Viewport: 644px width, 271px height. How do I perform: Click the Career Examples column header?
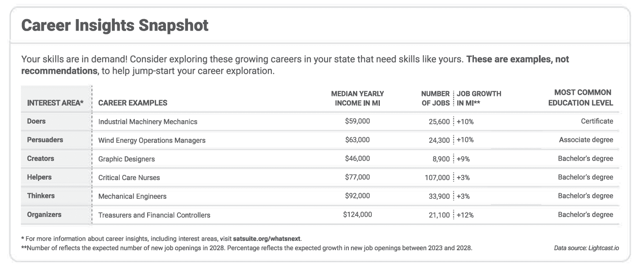133,103
